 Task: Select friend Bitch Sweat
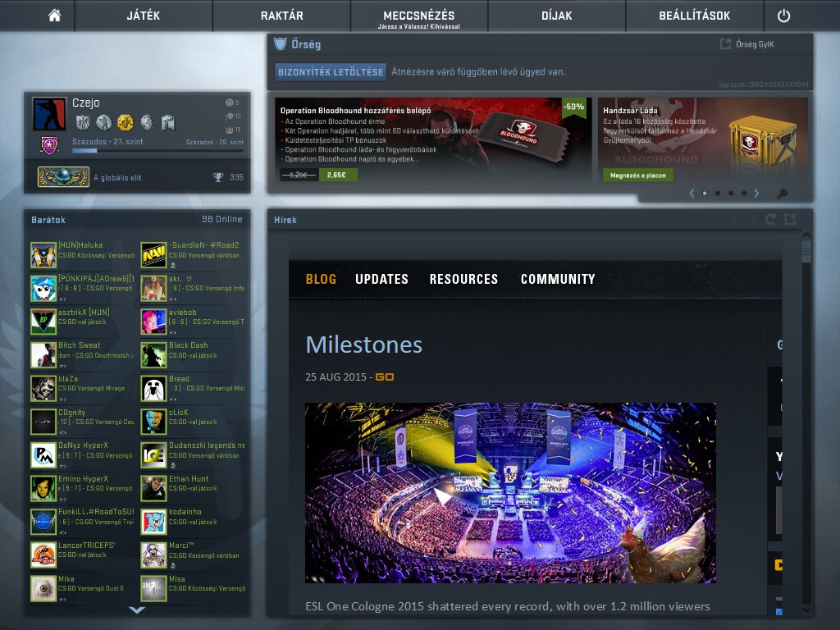[x=83, y=355]
